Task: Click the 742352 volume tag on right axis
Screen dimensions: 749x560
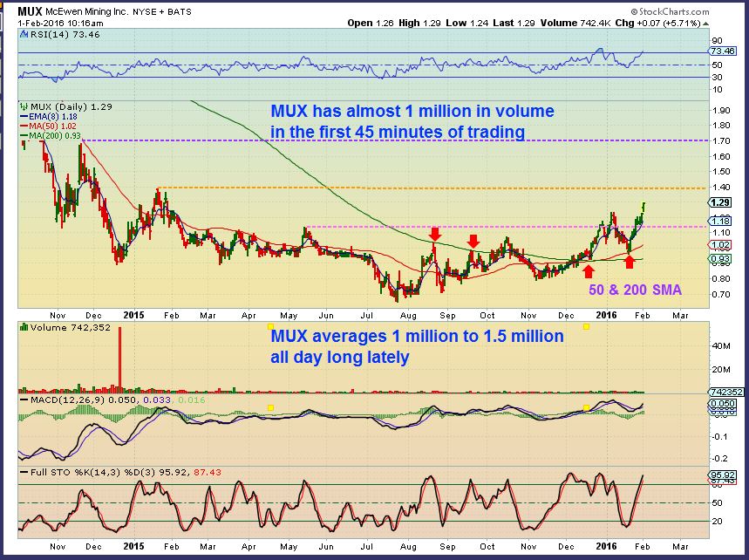Action: pos(726,392)
